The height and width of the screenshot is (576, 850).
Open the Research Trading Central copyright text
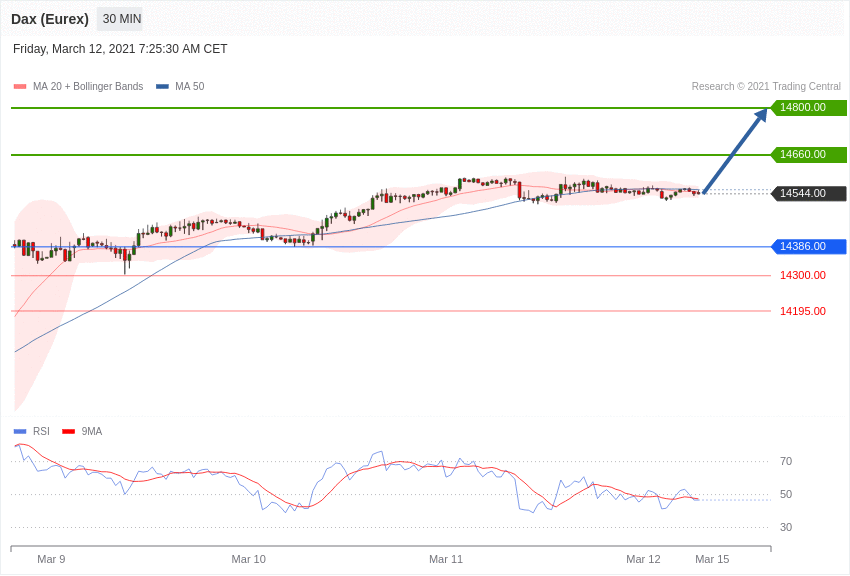point(766,87)
